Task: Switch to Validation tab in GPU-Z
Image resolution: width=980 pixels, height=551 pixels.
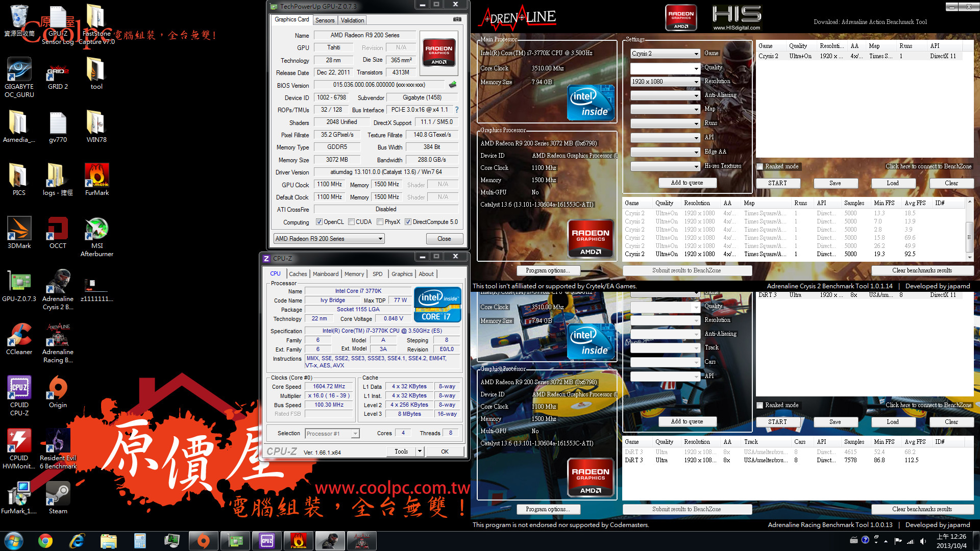Action: (352, 20)
